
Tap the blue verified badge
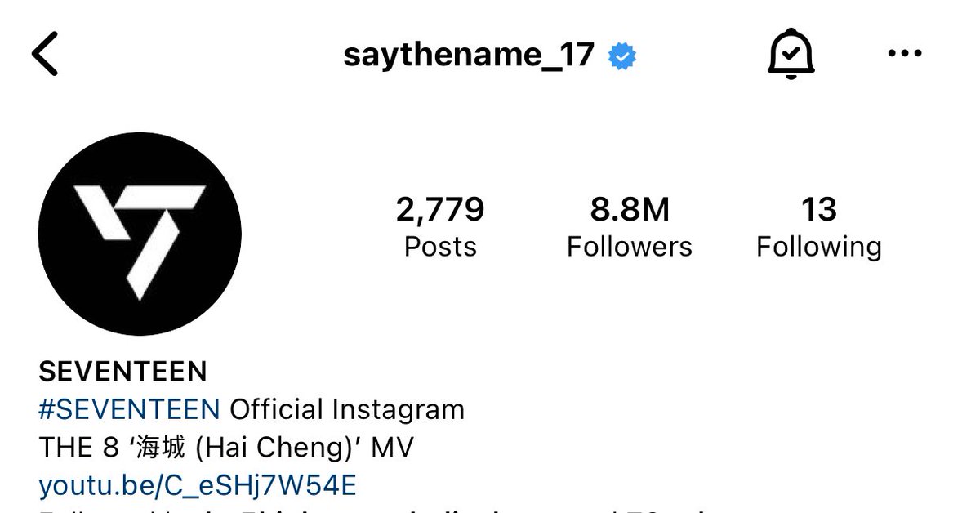coord(622,56)
